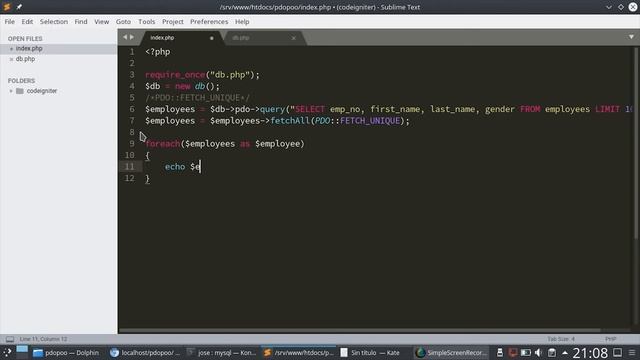Select index.php in Open Files sidebar
The width and height of the screenshot is (640, 360).
[x=58, y=49]
